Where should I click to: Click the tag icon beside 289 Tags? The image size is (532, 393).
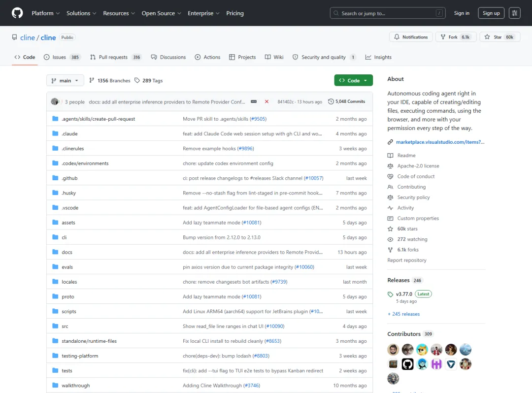pos(137,80)
